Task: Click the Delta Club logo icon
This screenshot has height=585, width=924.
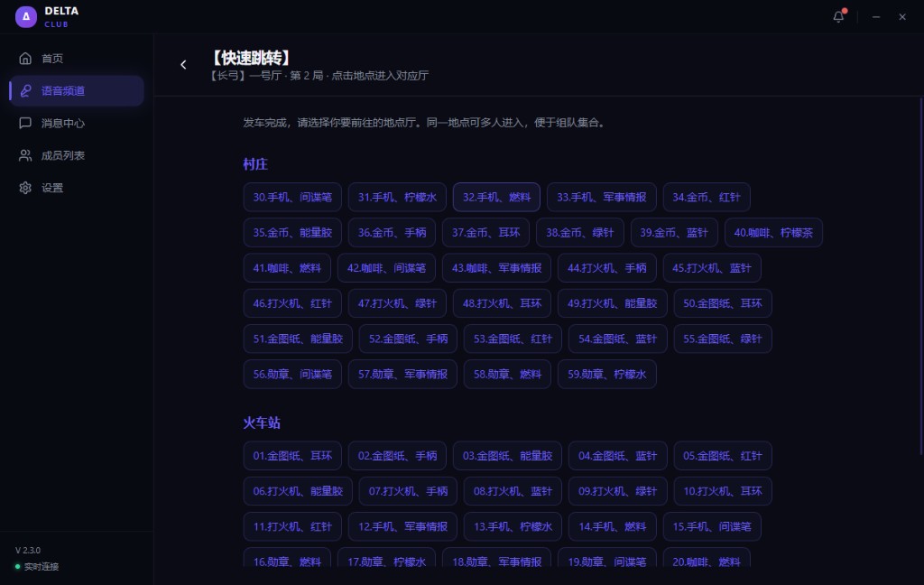Action: (26, 16)
